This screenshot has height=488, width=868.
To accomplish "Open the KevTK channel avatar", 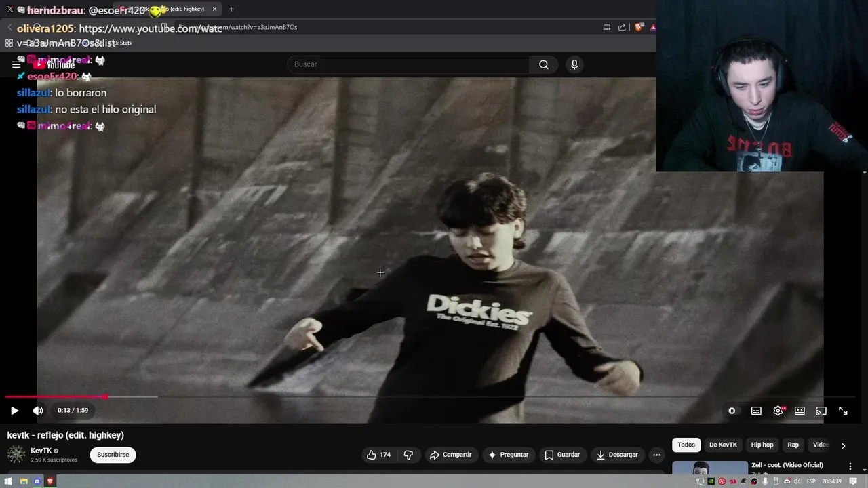I will coord(16,455).
